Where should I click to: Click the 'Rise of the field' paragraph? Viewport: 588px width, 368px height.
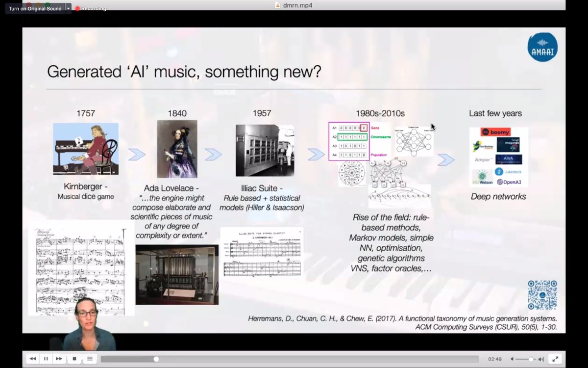(391, 242)
